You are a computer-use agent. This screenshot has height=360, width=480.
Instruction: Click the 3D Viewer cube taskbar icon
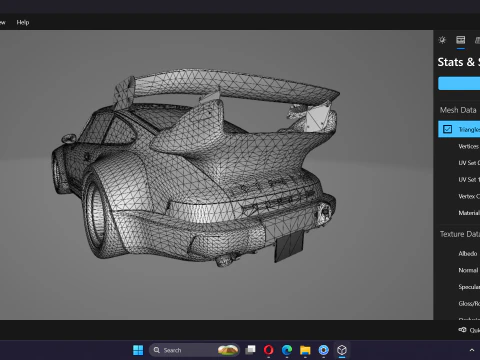(x=342, y=350)
